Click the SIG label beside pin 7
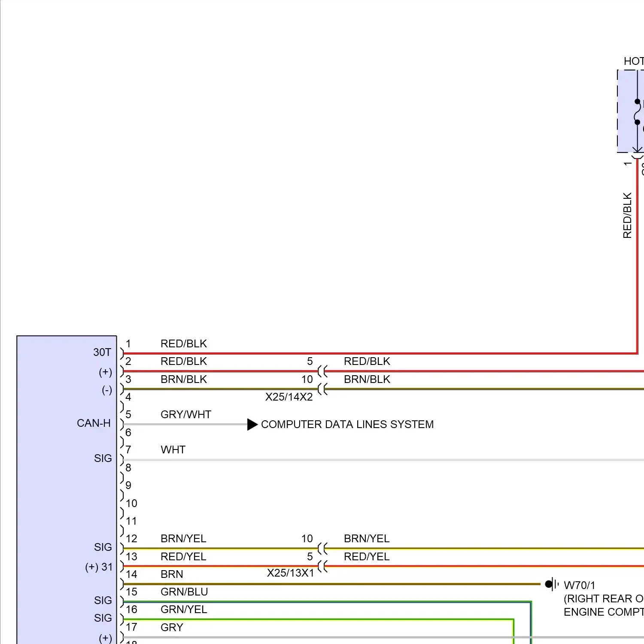Viewport: 644px width, 644px height. coord(103,459)
